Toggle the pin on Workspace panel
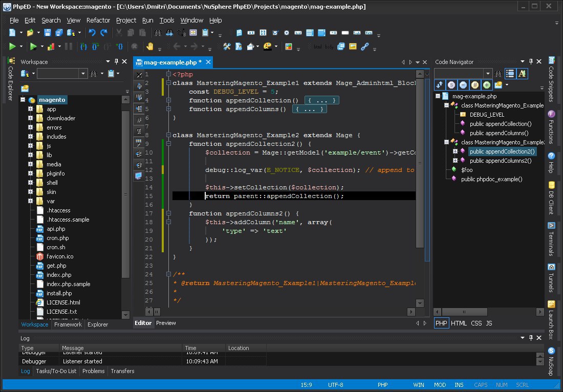 click(116, 62)
